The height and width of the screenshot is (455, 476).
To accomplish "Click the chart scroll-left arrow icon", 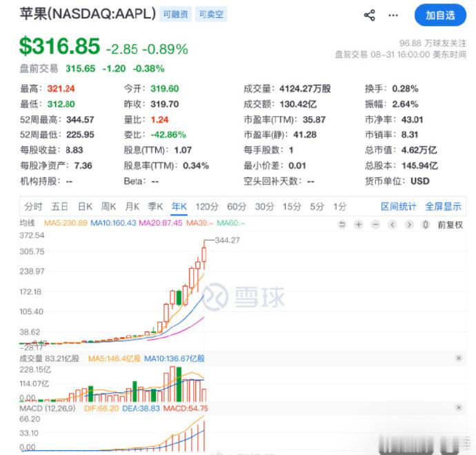I will (393, 225).
